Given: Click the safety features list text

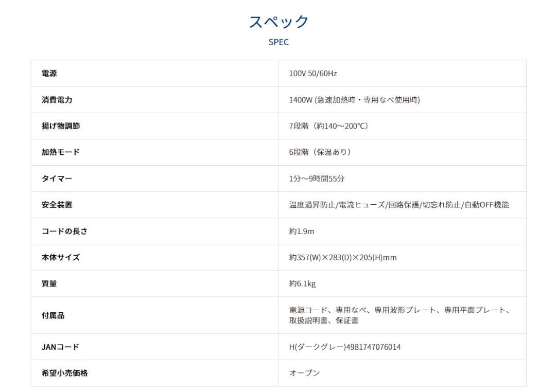Looking at the screenshot, I should (399, 205).
